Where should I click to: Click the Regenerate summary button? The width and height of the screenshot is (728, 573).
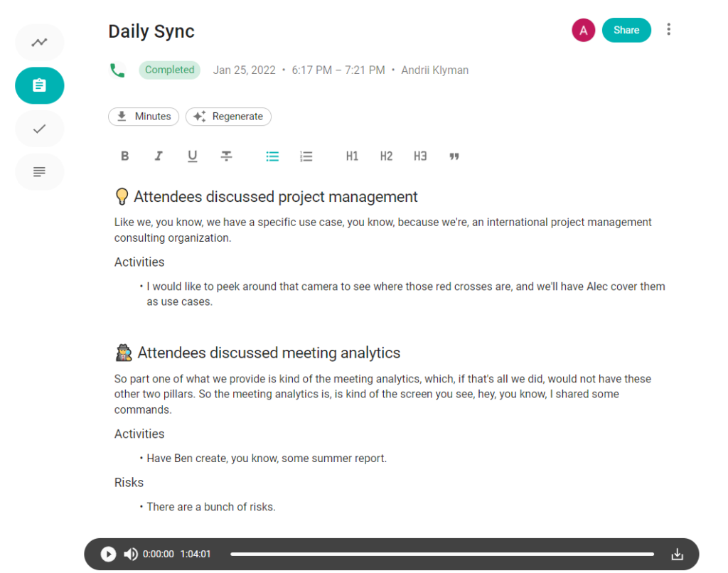click(228, 117)
